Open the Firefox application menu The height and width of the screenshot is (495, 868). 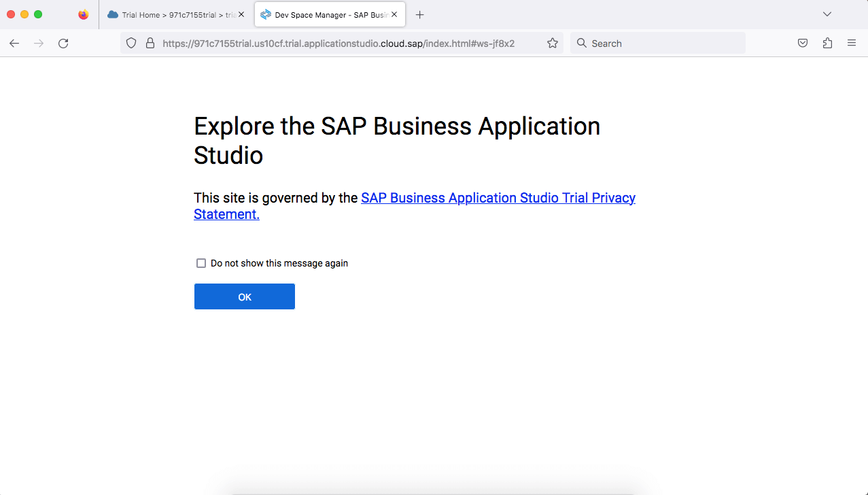(x=852, y=44)
